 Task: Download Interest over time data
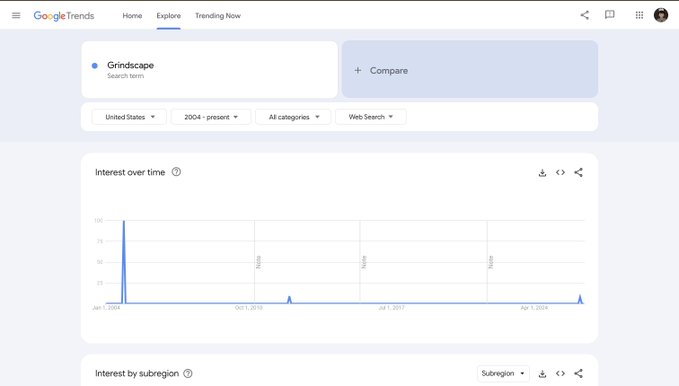pos(542,172)
